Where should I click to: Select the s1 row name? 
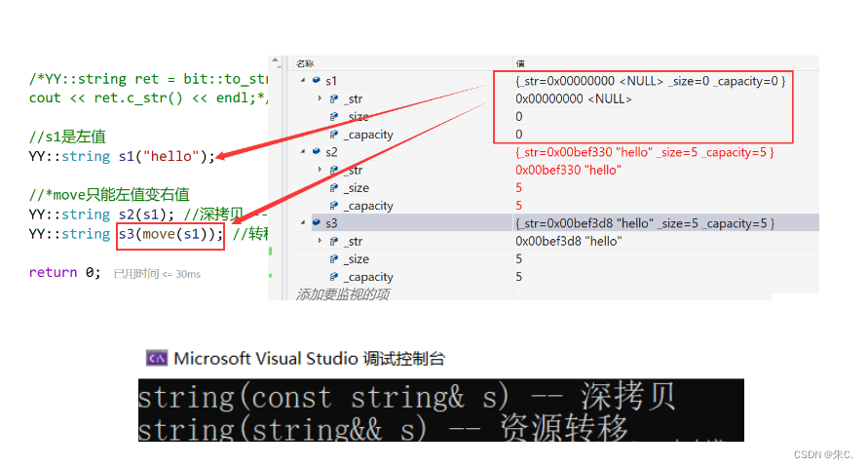click(x=331, y=81)
